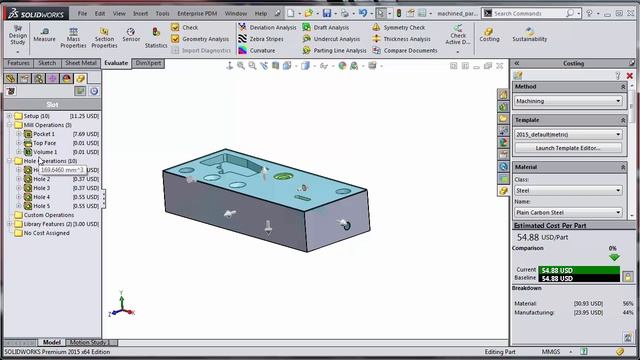Click the costing panel help icon
Image resolution: width=640 pixels, height=360 pixels.
(x=618, y=76)
